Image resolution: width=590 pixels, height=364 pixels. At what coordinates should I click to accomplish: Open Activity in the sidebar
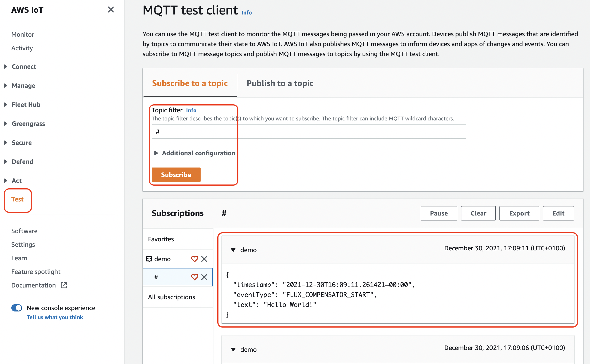(x=22, y=48)
